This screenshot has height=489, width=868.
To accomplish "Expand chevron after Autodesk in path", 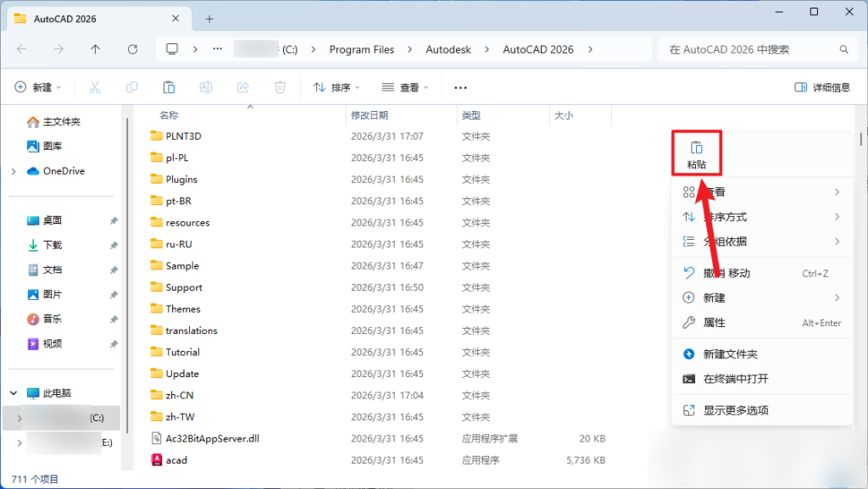I will point(487,49).
